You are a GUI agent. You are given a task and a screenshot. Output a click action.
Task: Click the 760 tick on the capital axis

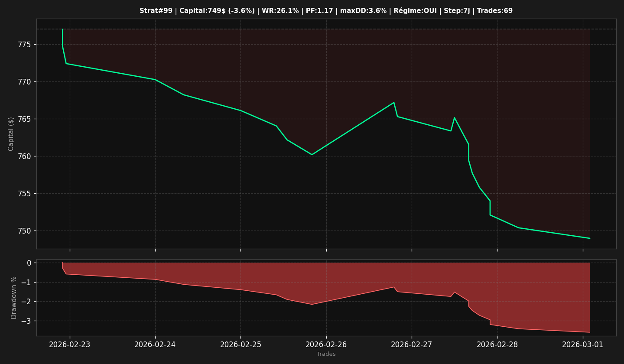coord(25,156)
